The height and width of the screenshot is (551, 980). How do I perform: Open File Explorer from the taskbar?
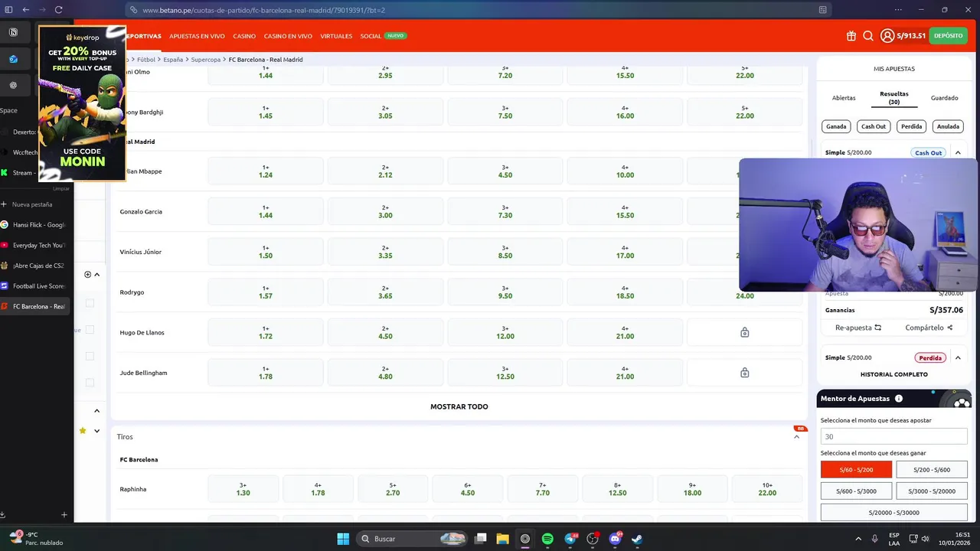503,539
